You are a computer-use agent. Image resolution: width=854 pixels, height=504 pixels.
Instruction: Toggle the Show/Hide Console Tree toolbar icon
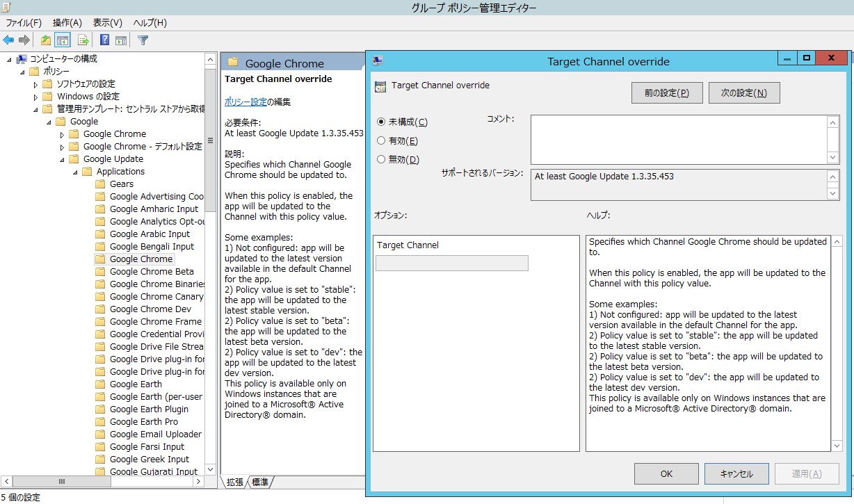62,40
